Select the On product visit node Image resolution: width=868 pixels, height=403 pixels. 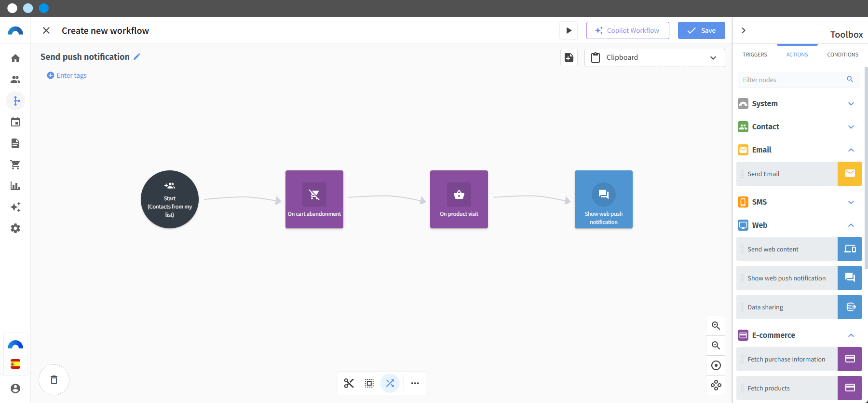tap(459, 199)
